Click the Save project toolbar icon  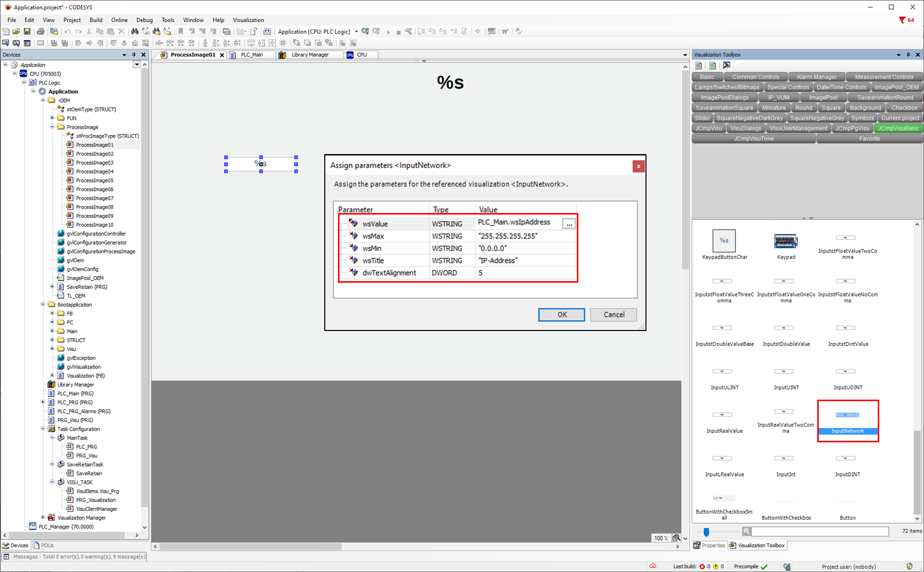tap(27, 32)
